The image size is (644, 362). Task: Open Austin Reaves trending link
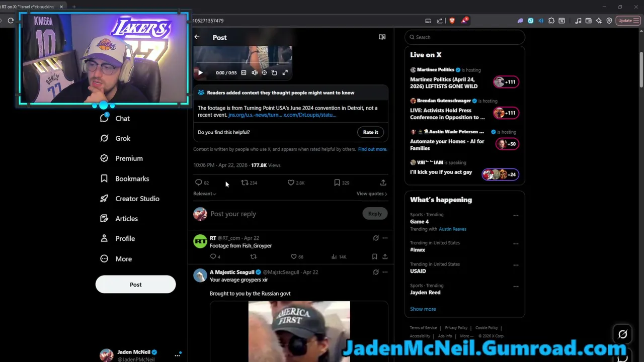coord(452,229)
